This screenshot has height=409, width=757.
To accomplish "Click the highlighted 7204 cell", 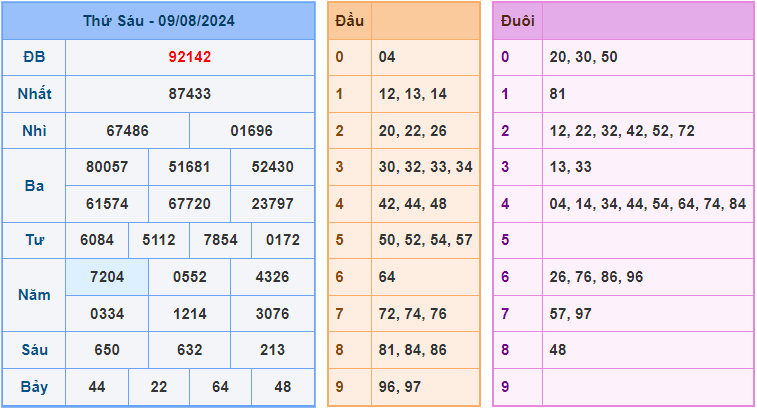I will click(107, 277).
